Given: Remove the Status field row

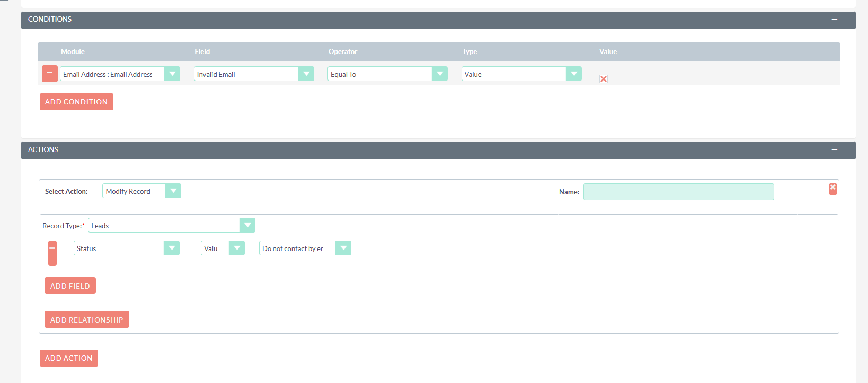Looking at the screenshot, I should tap(52, 253).
